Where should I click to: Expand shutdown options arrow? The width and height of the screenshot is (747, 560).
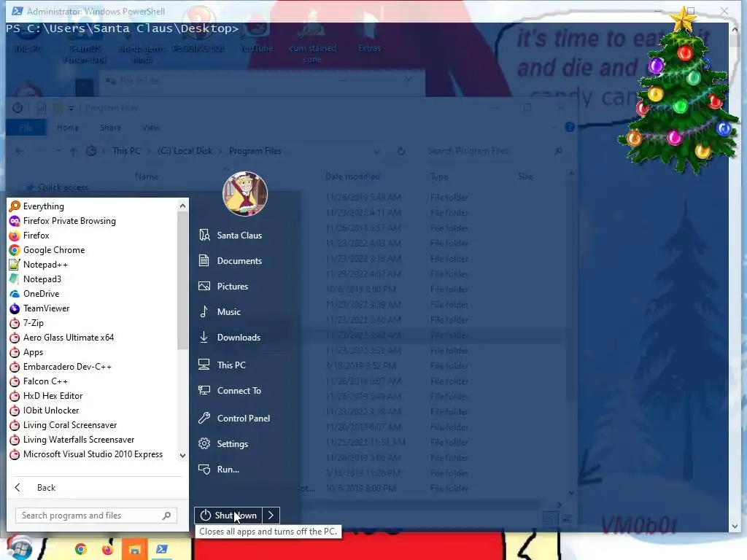(x=271, y=516)
